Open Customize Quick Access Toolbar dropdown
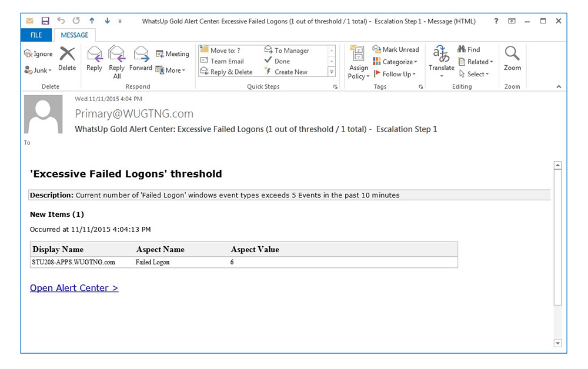The image size is (588, 369). pos(120,21)
